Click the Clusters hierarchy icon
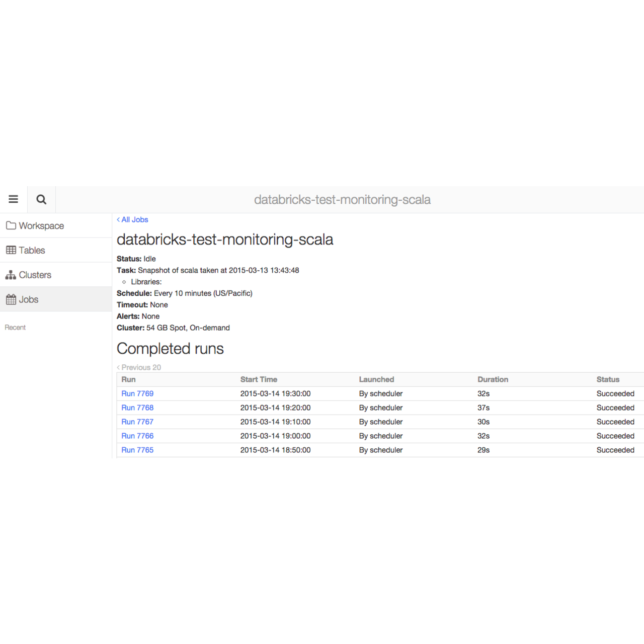 (x=11, y=275)
